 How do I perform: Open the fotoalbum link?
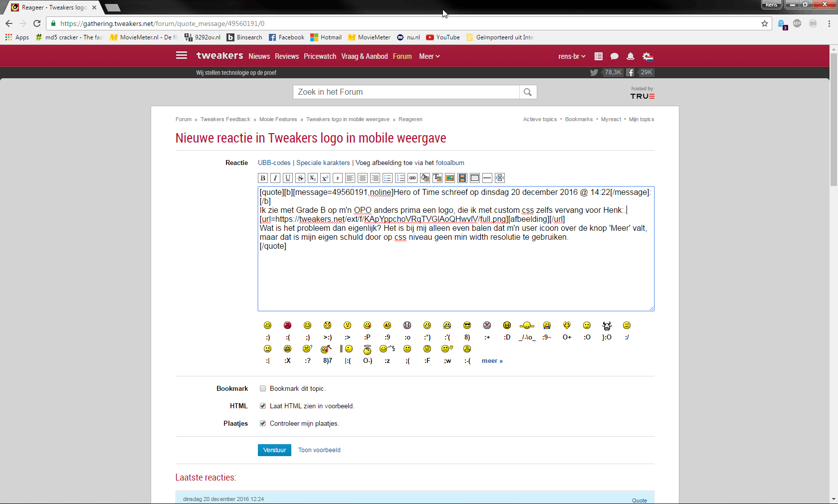coord(450,163)
